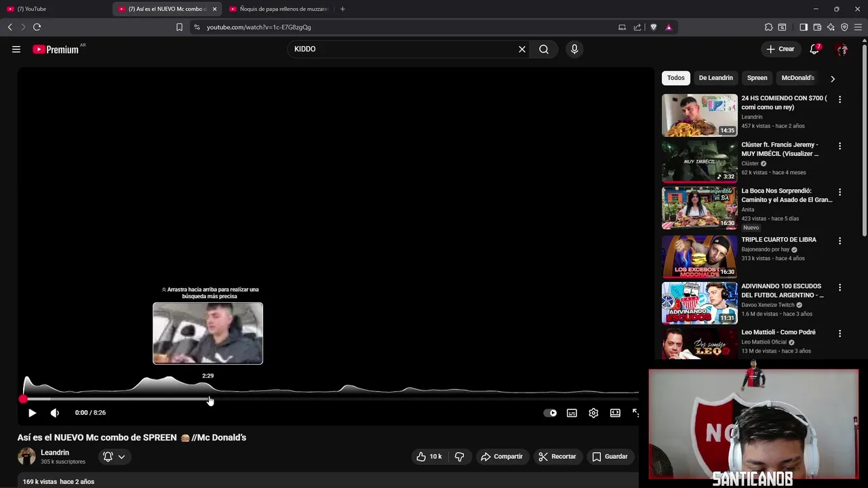The width and height of the screenshot is (868, 488).
Task: Toggle autoplay switch in player
Action: click(550, 413)
